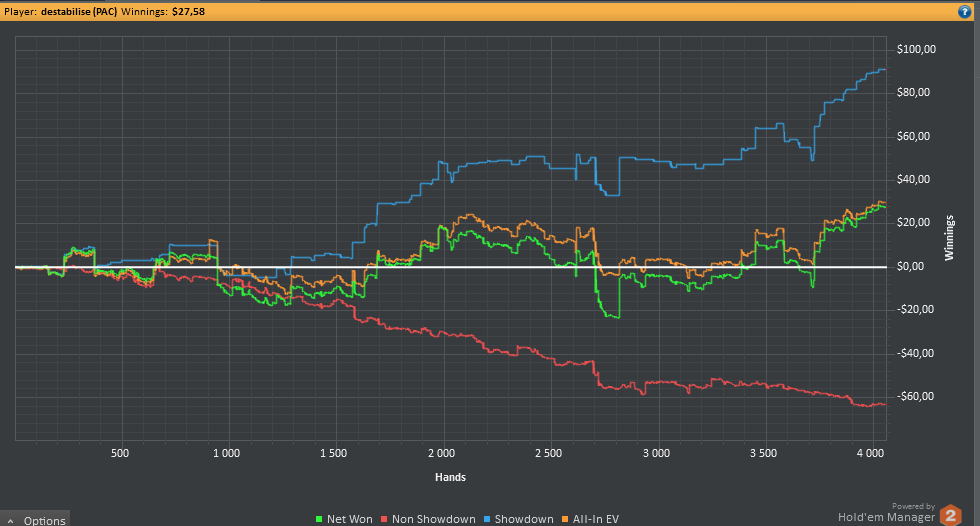This screenshot has height=526, width=980.
Task: Click the 4 000 hands axis label
Action: click(871, 454)
